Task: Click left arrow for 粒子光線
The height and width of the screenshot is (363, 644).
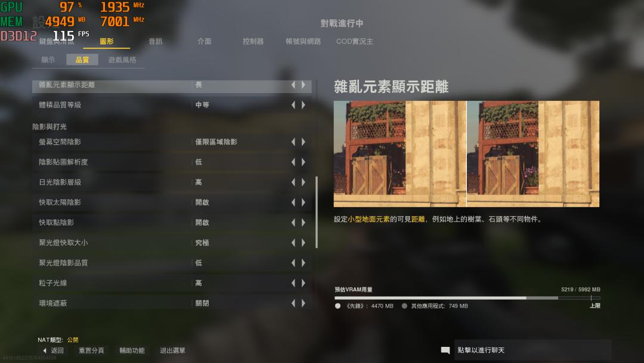Action: click(x=293, y=283)
